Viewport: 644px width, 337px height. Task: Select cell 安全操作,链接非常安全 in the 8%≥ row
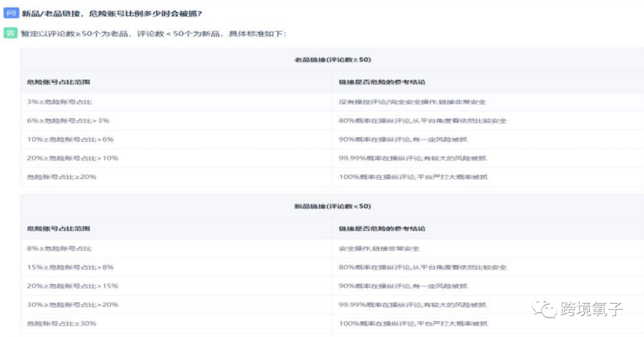click(379, 248)
